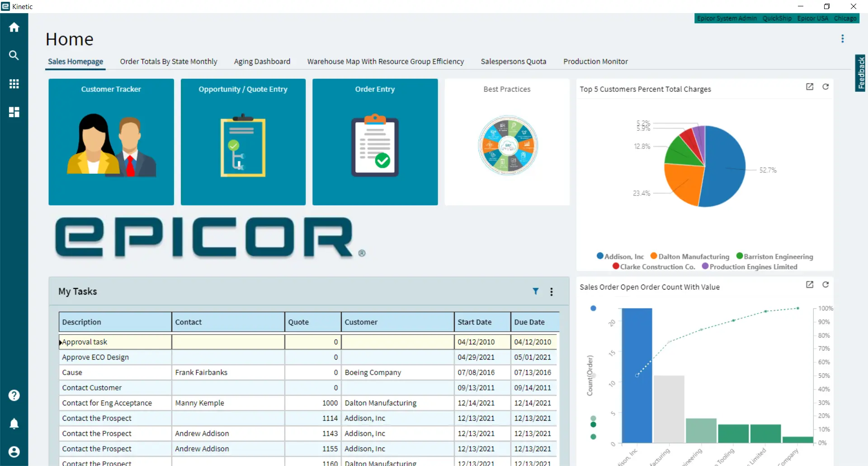Sort by Contact column header
Screen dimensions: 868x466
tap(228, 322)
